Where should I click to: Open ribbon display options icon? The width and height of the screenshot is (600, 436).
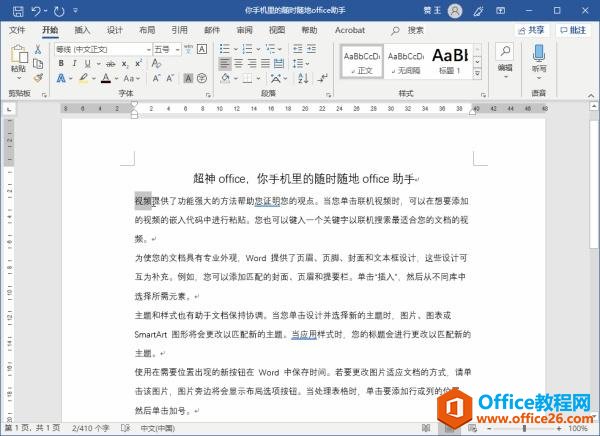coord(501,11)
